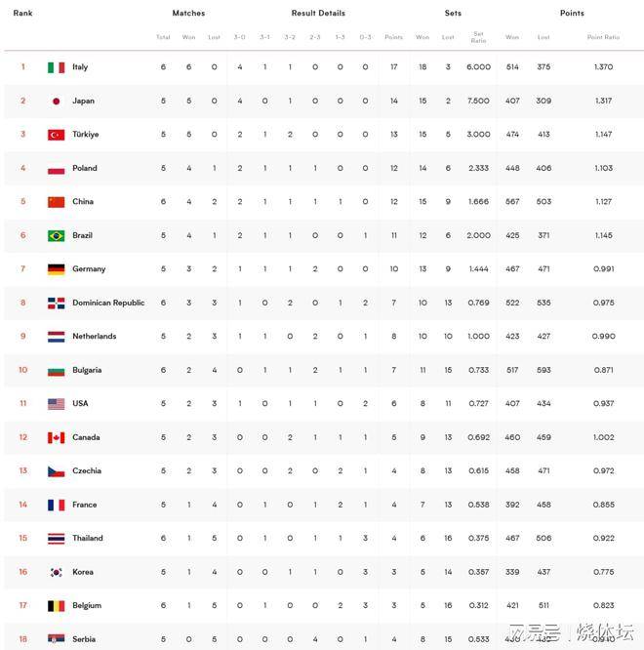Image resolution: width=644 pixels, height=650 pixels.
Task: Open the China team link
Action: click(x=83, y=201)
